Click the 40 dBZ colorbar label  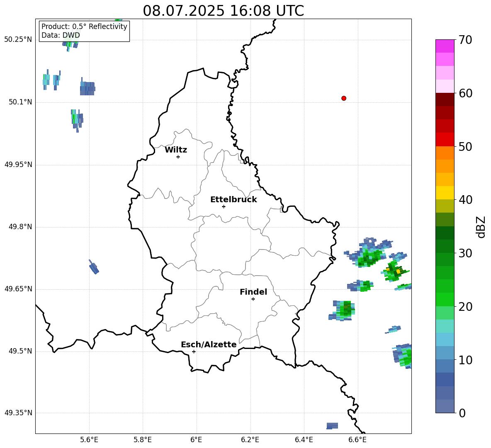click(465, 200)
